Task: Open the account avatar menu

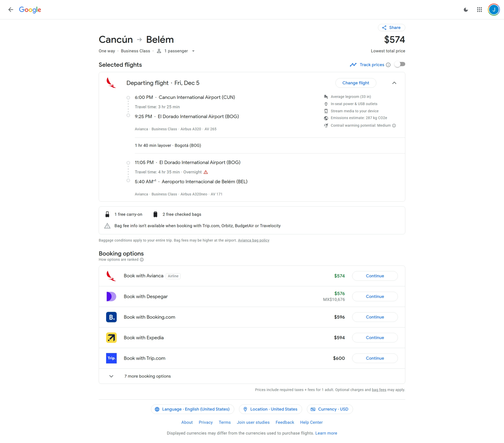Action: pyautogui.click(x=493, y=10)
